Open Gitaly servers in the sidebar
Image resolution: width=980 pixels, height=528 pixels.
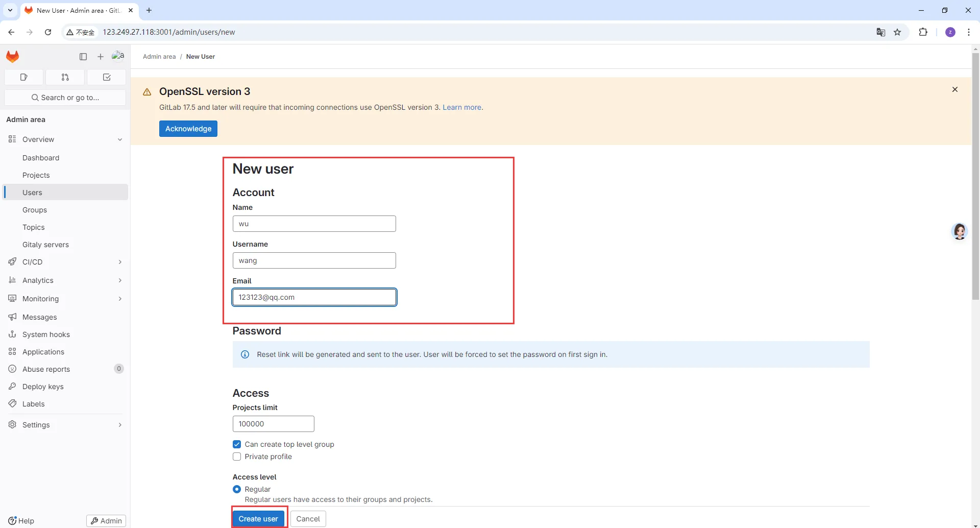coord(65,245)
